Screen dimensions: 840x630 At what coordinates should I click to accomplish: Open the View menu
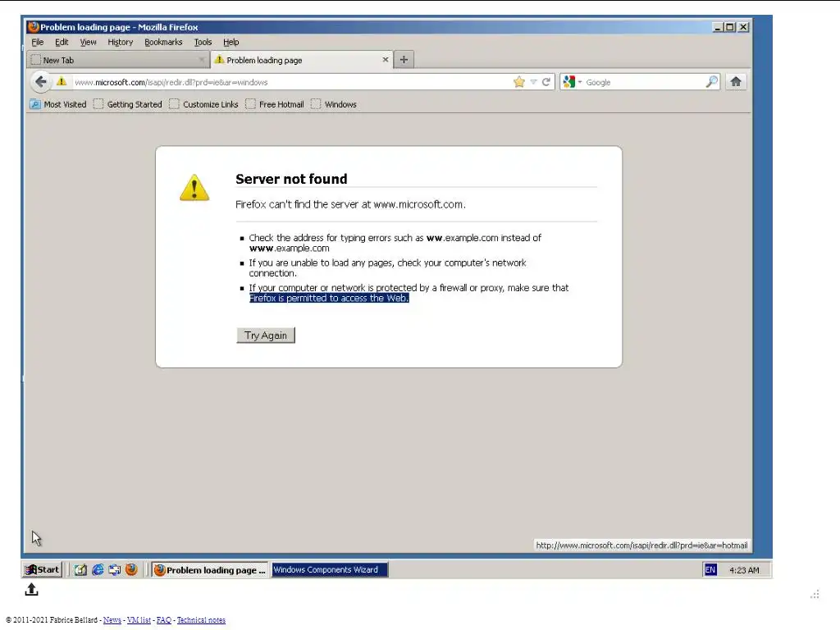tap(88, 42)
